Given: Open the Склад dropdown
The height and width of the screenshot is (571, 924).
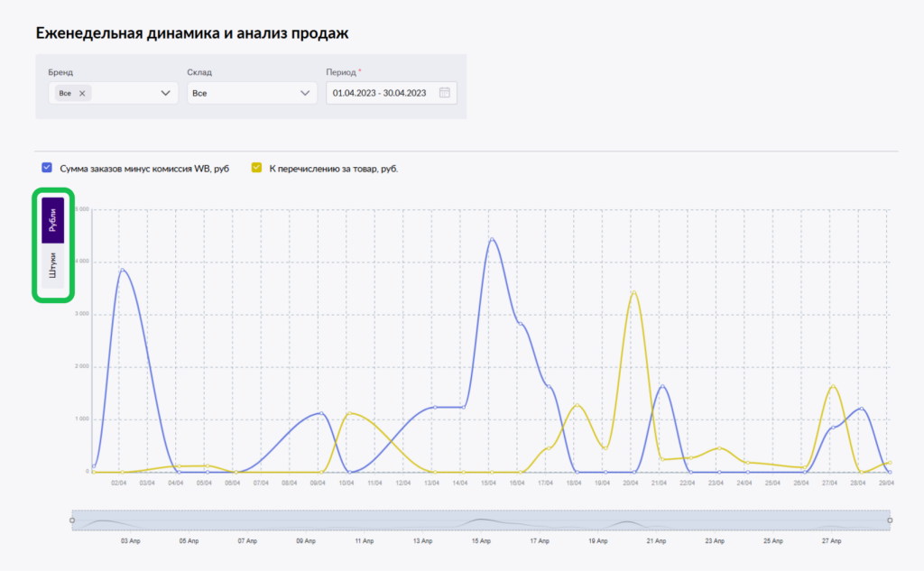Looking at the screenshot, I should point(252,93).
